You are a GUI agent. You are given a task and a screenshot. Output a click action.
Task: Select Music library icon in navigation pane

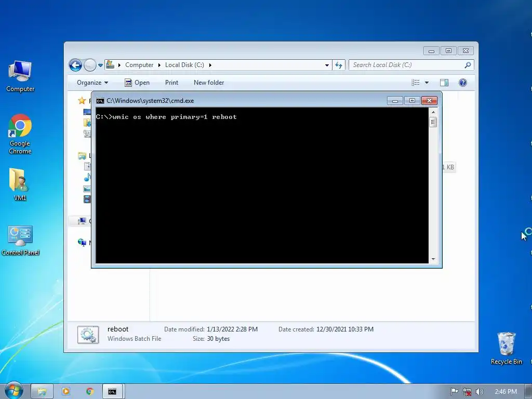tap(87, 178)
